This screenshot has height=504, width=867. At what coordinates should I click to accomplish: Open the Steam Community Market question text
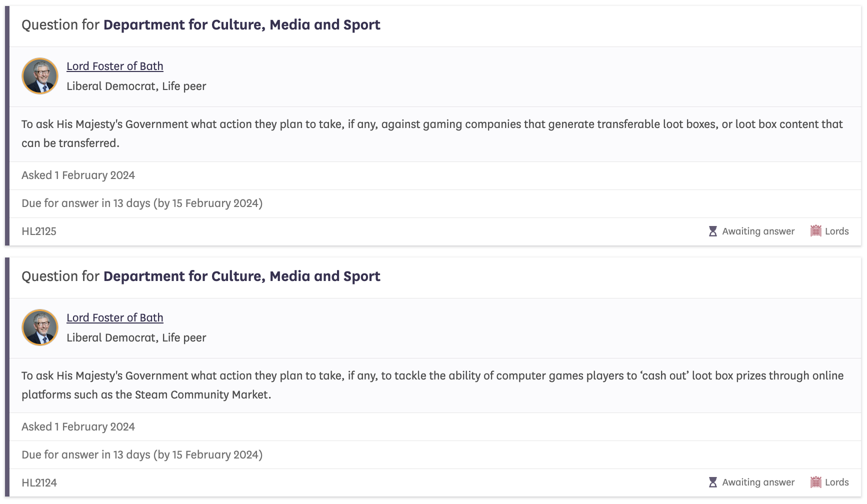[432, 385]
